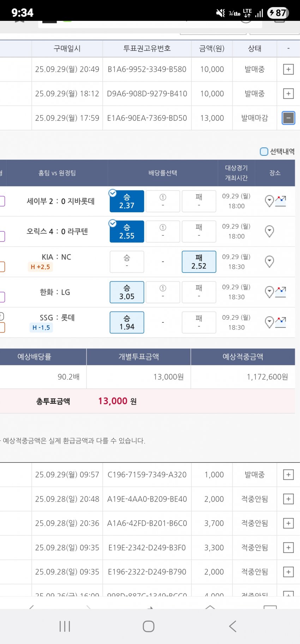The width and height of the screenshot is (300, 644).
Task: Toggle the 선택내역 checkbox
Action: (x=264, y=152)
